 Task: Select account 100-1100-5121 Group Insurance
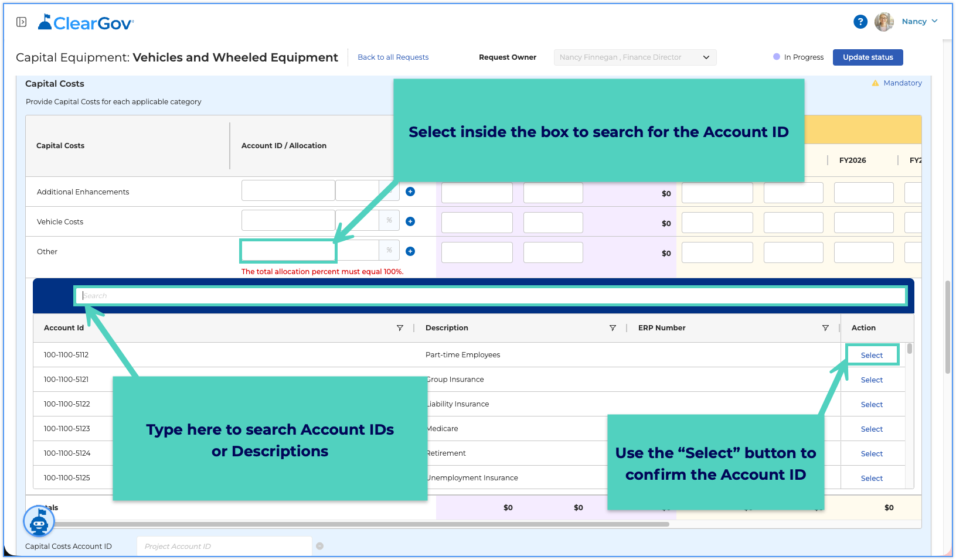tap(872, 380)
